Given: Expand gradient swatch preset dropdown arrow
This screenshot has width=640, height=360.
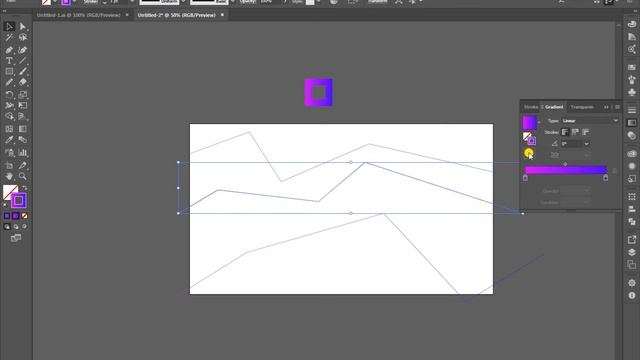Looking at the screenshot, I should (539, 122).
